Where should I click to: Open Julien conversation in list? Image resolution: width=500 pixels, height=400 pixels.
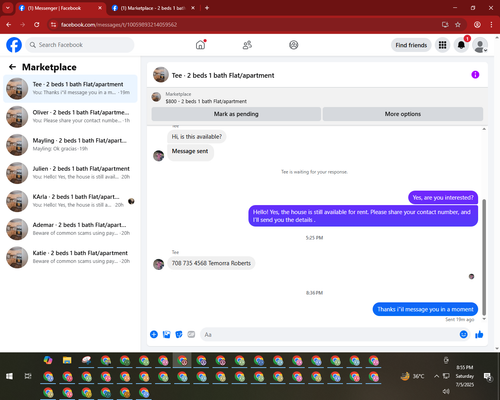click(x=70, y=173)
